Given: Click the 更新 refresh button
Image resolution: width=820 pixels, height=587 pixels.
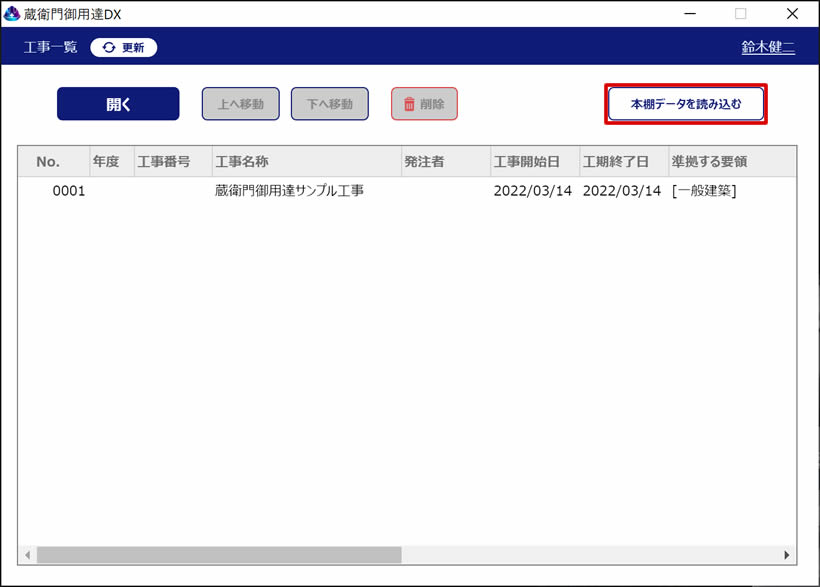Looking at the screenshot, I should [123, 48].
